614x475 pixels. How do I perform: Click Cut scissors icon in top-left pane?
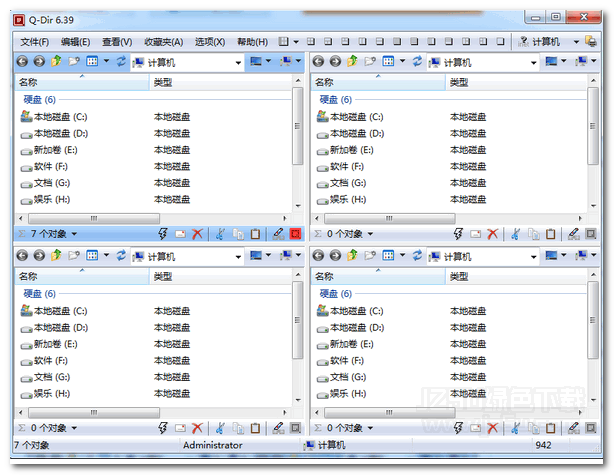coord(220,234)
